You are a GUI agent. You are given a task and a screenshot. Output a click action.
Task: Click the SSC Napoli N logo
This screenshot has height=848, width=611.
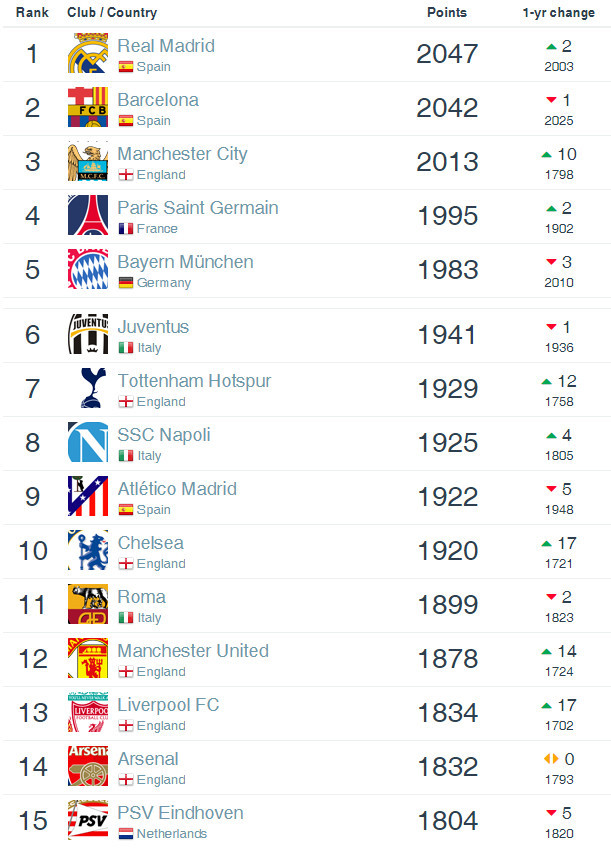(x=88, y=442)
